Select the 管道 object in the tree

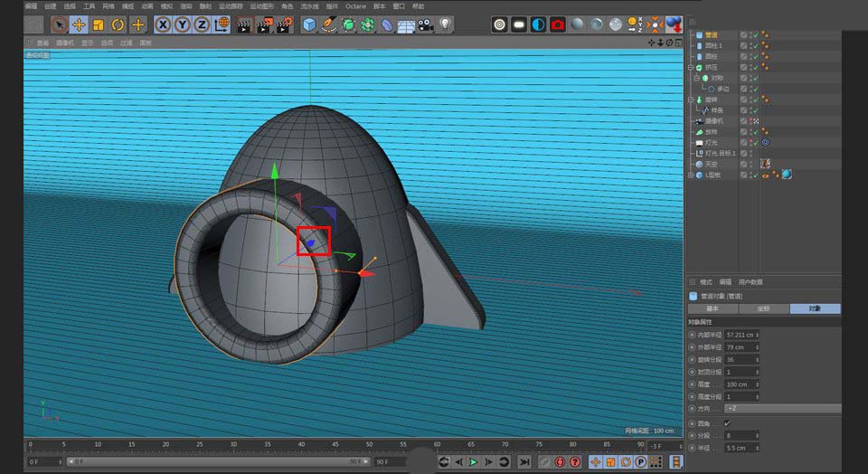pyautogui.click(x=712, y=35)
